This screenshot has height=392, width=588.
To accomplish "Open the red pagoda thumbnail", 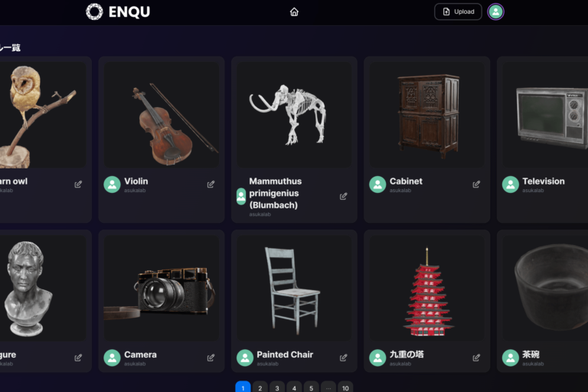I will point(427,288).
